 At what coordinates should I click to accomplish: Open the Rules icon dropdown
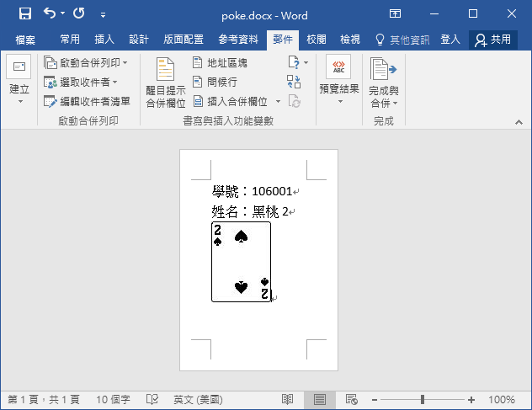298,63
